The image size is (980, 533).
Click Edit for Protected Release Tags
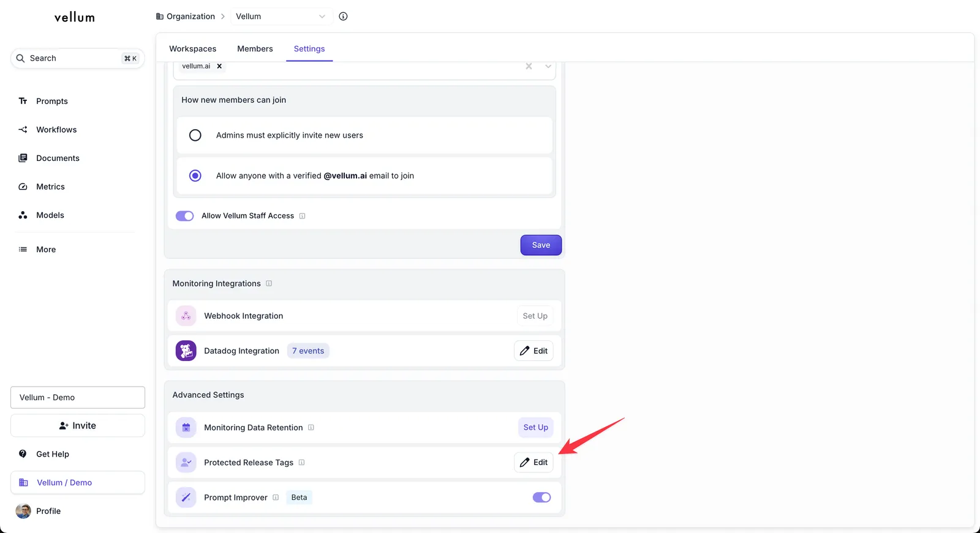point(534,463)
